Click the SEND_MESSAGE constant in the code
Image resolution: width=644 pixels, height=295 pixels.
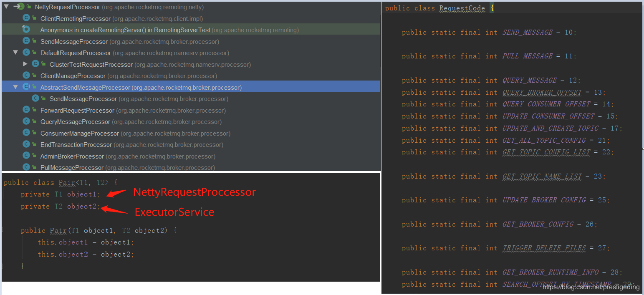pyautogui.click(x=527, y=32)
